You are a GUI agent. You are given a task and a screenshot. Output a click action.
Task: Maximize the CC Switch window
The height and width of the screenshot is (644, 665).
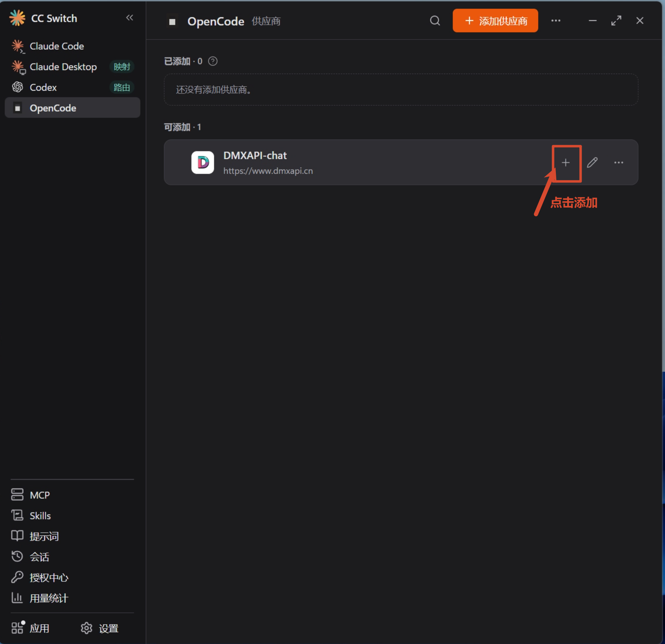[x=616, y=21]
